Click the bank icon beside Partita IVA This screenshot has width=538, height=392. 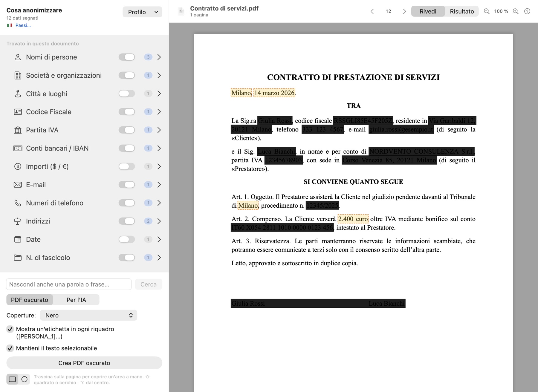coord(18,130)
